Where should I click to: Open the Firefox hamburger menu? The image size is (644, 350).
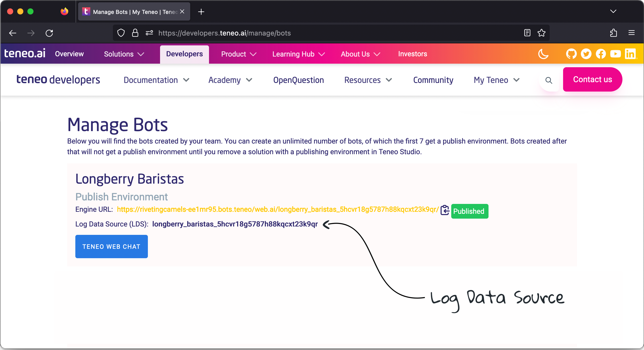632,33
